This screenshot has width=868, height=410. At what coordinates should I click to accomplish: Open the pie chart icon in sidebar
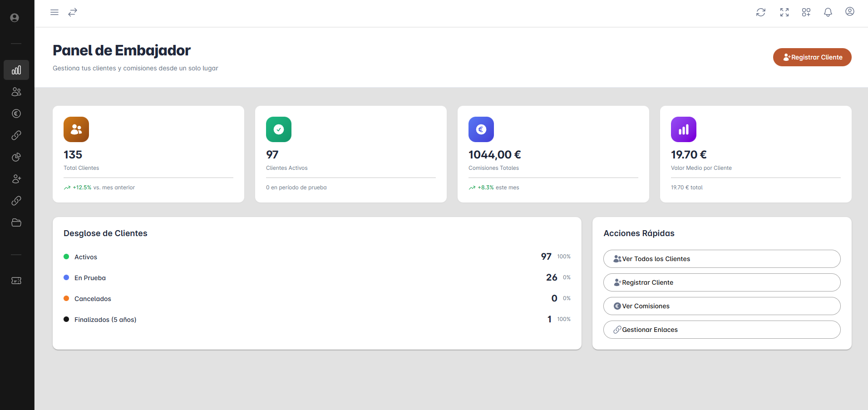tap(16, 157)
